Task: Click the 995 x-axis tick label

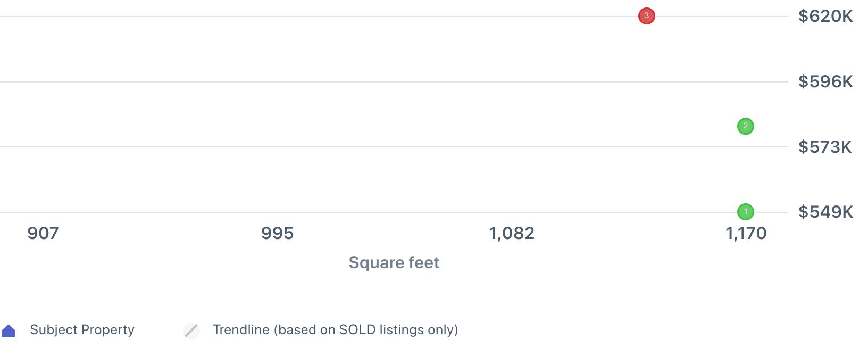Action: click(x=277, y=233)
